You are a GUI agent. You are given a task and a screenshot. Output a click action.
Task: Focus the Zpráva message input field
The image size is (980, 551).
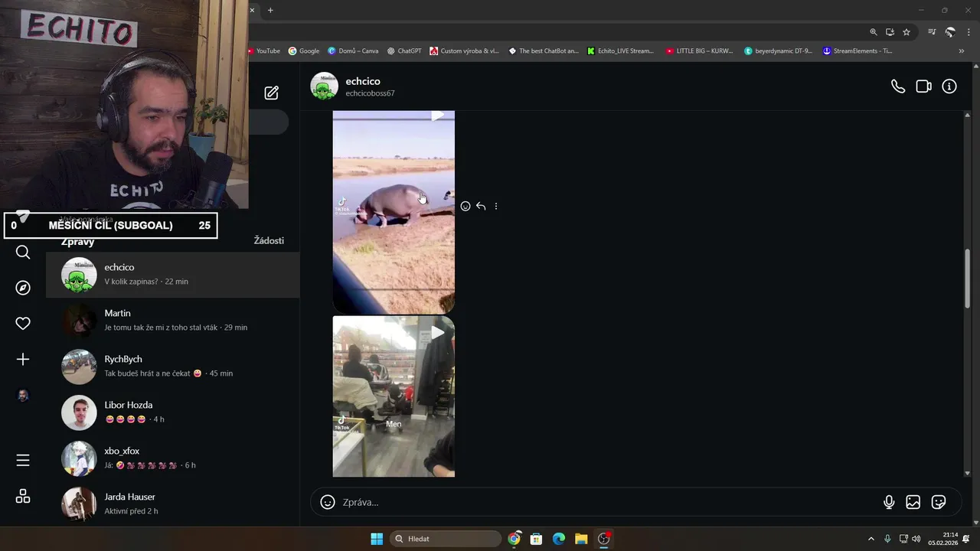[609, 502]
